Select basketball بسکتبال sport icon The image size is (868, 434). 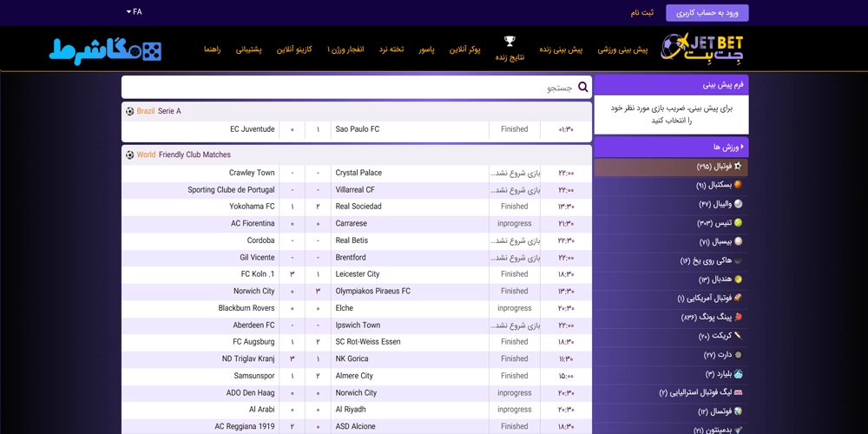click(x=737, y=185)
